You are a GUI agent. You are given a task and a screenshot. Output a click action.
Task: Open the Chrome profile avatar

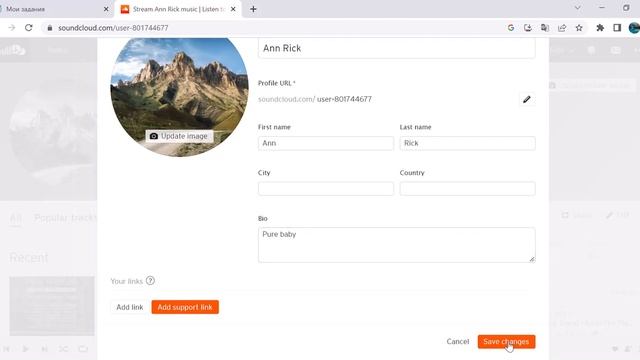coord(634,28)
